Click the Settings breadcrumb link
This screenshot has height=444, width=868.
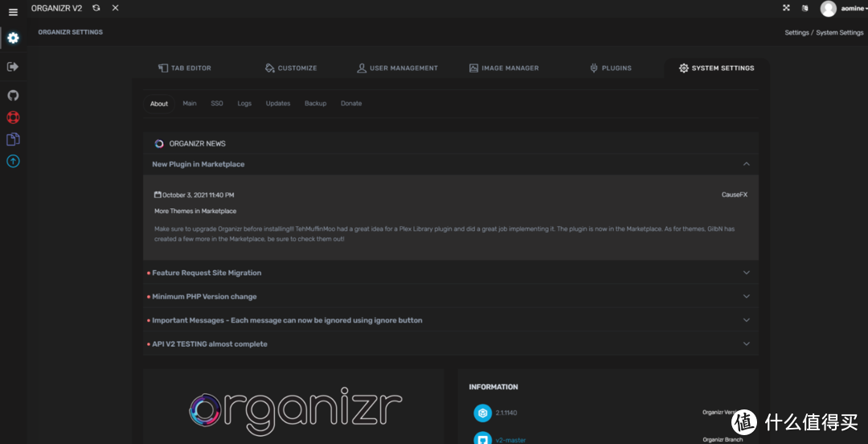[x=796, y=33]
